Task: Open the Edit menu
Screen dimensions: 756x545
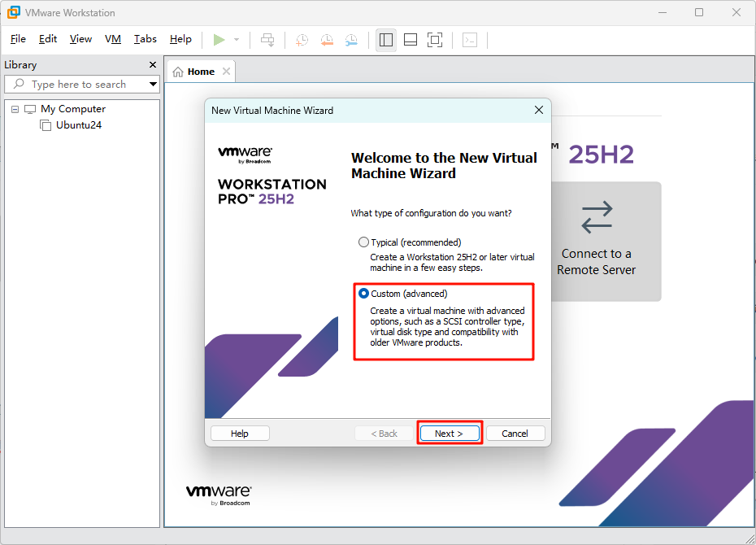Action: tap(48, 39)
